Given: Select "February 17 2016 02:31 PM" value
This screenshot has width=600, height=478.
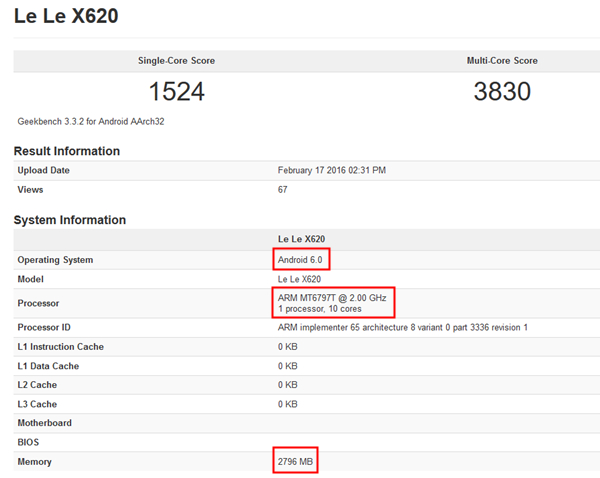Looking at the screenshot, I should coord(332,170).
